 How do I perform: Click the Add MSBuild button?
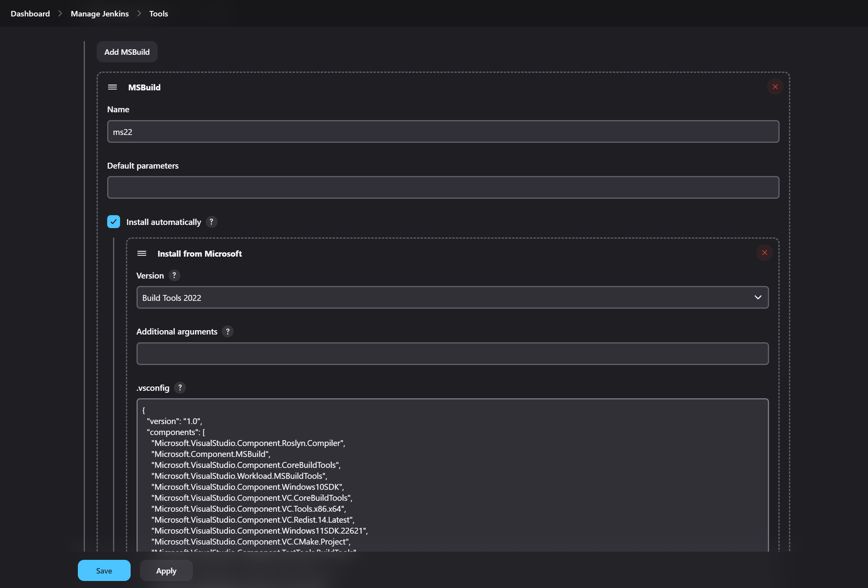pyautogui.click(x=127, y=52)
